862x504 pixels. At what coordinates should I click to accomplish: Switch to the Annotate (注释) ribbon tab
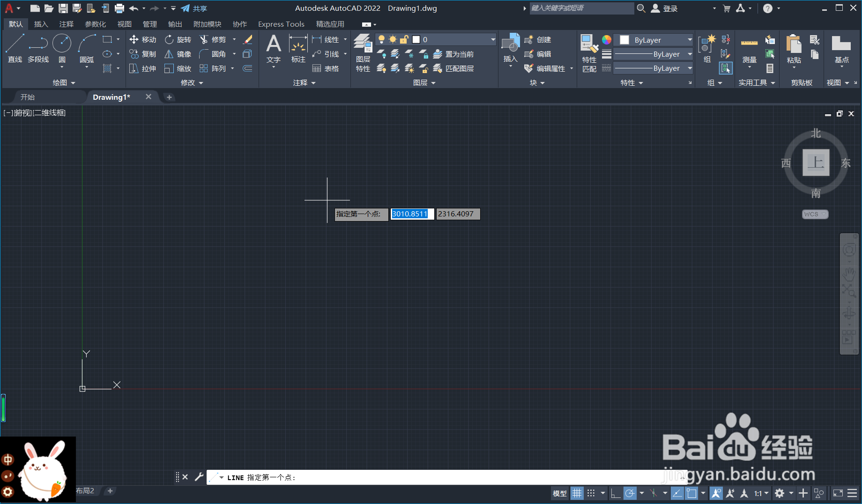tap(67, 24)
